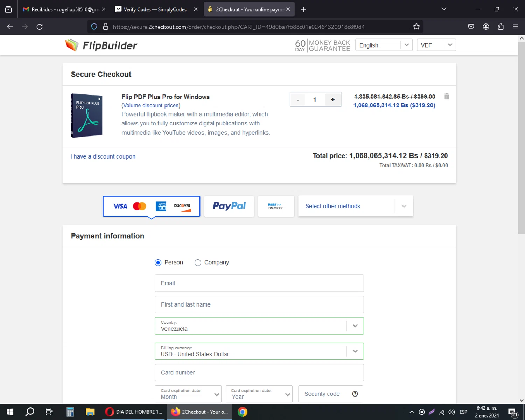
Task: Click the Card number field
Action: 259,373
